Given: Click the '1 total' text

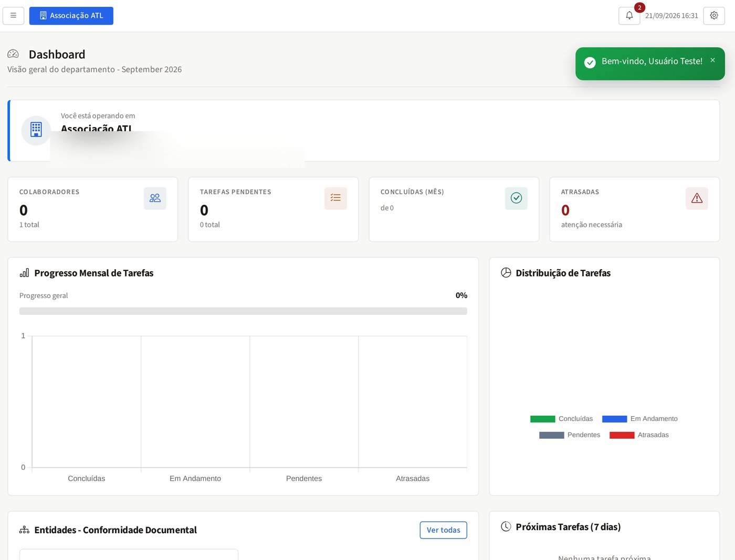Looking at the screenshot, I should [x=29, y=225].
